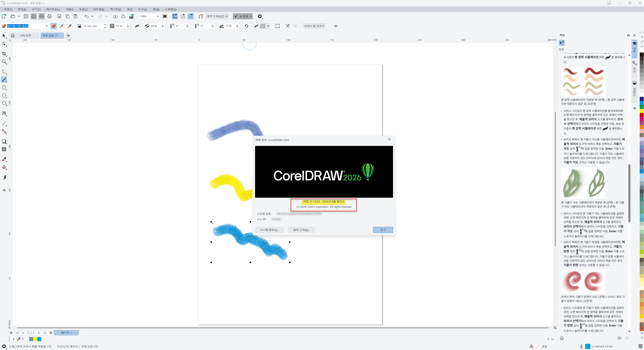The height and width of the screenshot is (350, 644).
Task: Print the current document
Action: (50, 16)
